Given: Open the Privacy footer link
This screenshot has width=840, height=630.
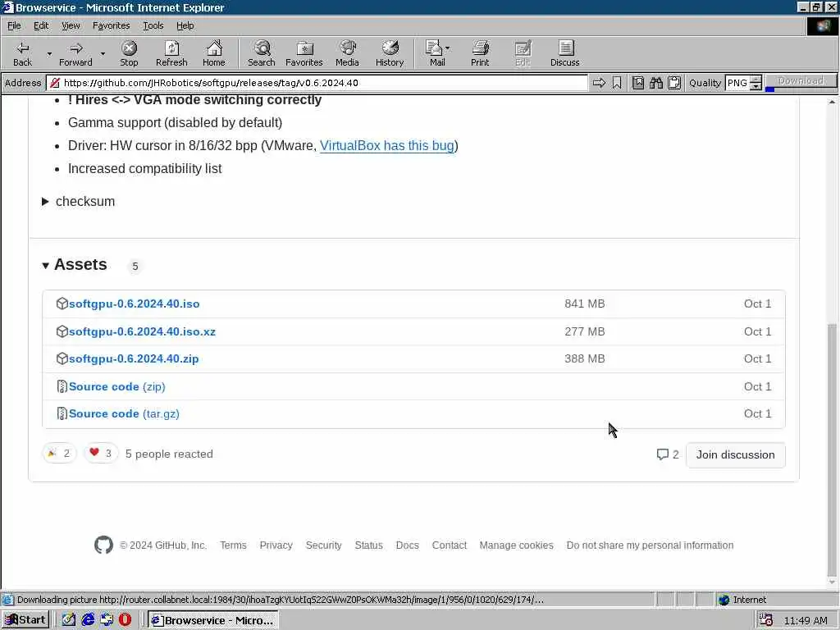Looking at the screenshot, I should tap(276, 545).
